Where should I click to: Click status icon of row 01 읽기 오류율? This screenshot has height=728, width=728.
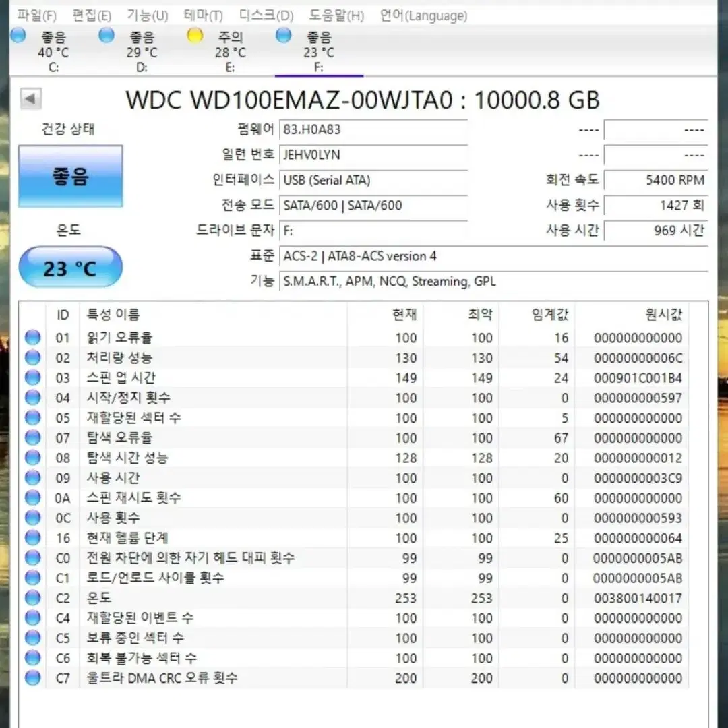coord(32,338)
